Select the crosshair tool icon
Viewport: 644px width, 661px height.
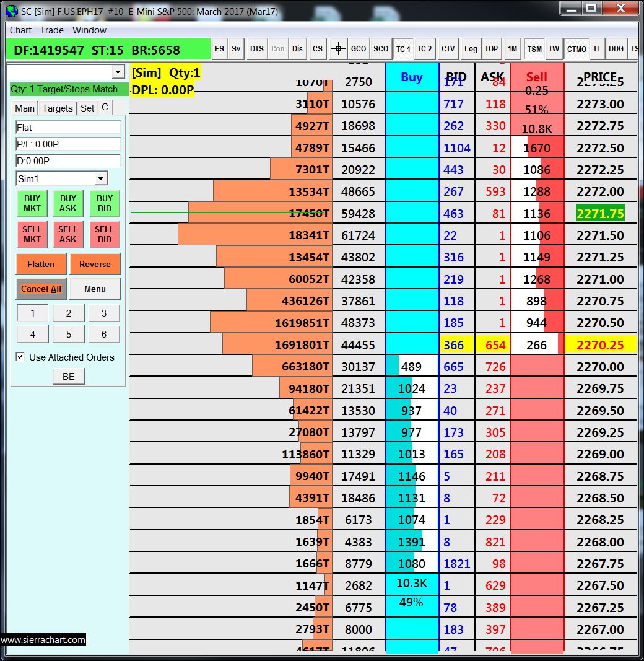[338, 49]
